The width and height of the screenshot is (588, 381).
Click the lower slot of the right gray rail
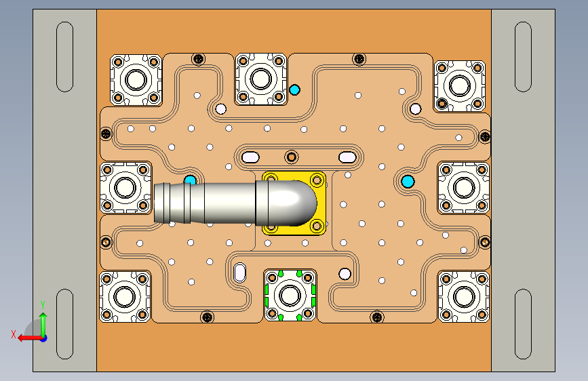(523, 324)
